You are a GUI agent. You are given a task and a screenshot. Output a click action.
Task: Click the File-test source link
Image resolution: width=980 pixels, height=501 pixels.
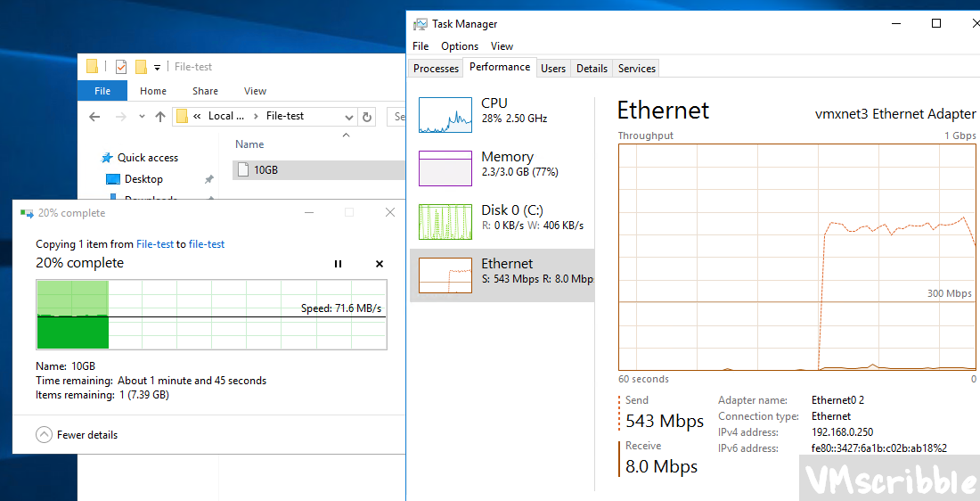point(155,244)
